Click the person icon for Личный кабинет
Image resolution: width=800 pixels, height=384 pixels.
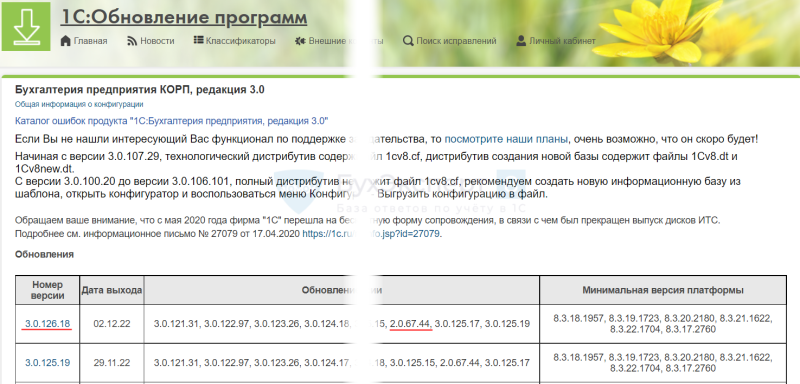521,41
